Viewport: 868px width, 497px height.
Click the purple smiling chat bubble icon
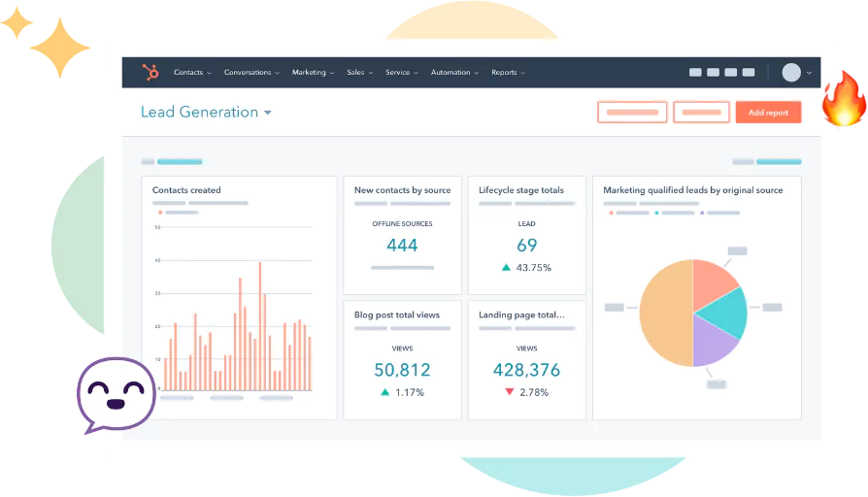click(x=116, y=395)
